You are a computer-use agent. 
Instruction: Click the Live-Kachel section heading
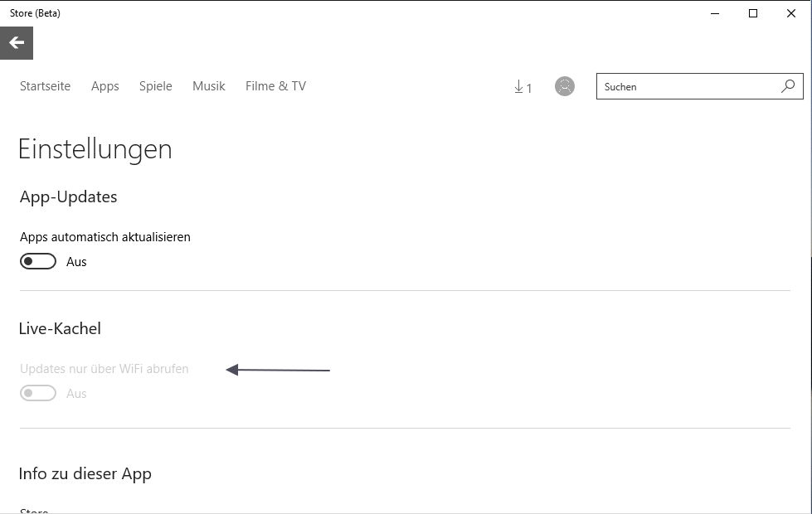coord(60,329)
